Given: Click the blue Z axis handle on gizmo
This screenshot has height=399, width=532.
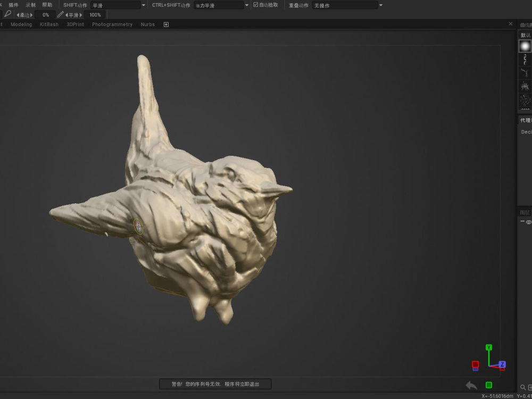Looking at the screenshot, I should tap(502, 364).
